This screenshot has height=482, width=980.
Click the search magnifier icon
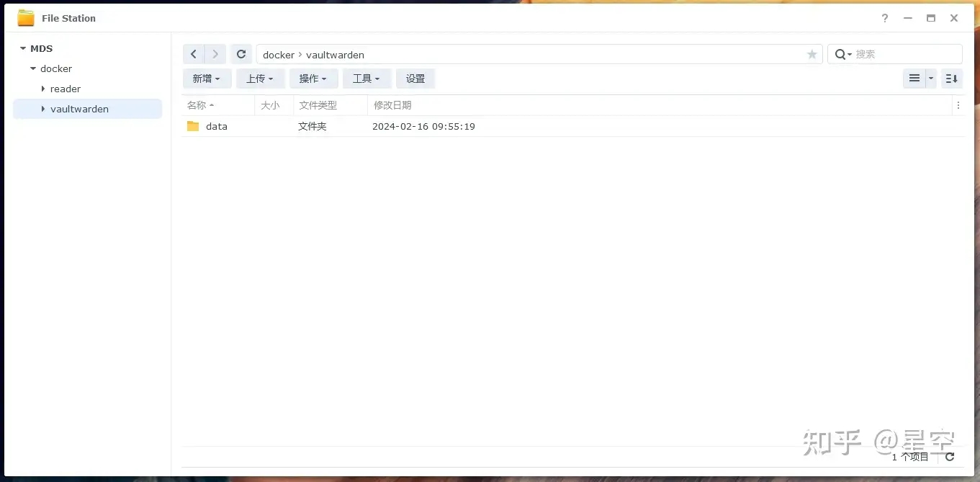coord(840,55)
